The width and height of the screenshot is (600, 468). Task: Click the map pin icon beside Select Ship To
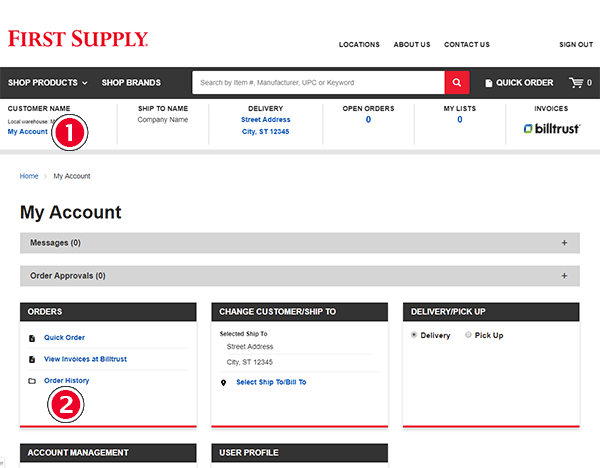pos(223,382)
